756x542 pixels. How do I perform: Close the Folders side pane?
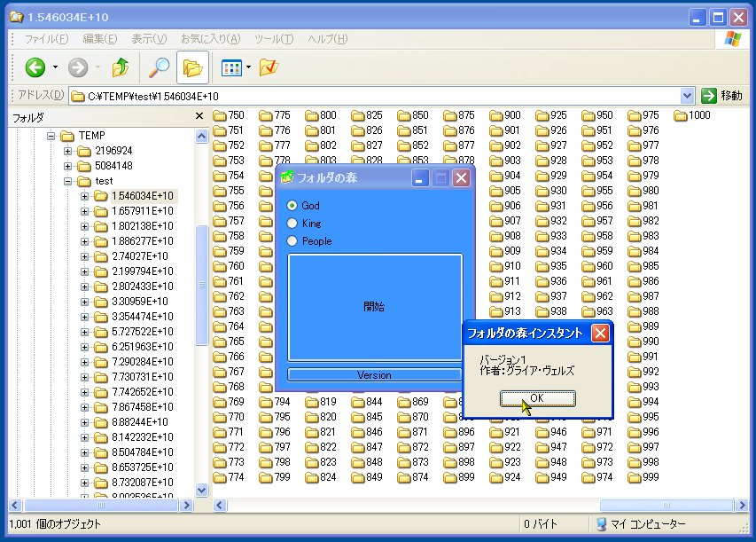pos(199,116)
